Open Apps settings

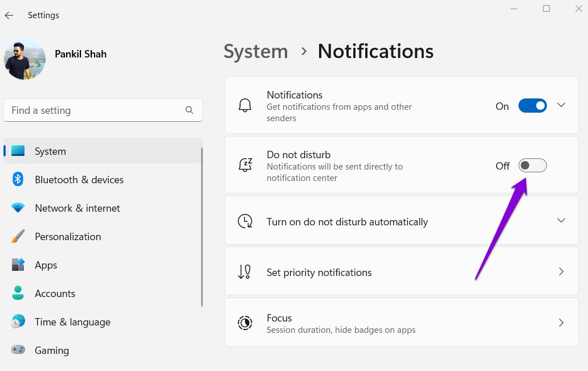pos(103,265)
